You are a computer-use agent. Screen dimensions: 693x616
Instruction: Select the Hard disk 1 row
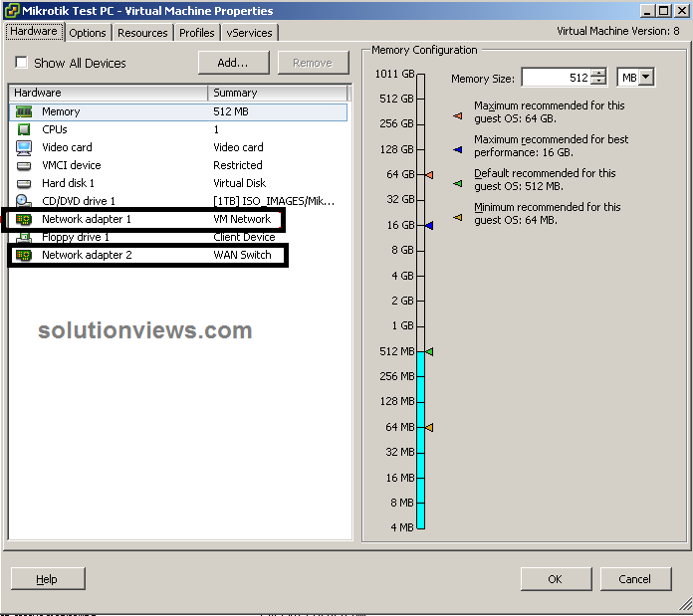click(178, 183)
